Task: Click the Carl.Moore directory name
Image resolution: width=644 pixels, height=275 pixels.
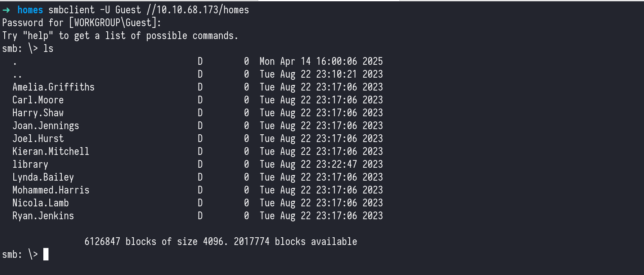Action: (38, 100)
